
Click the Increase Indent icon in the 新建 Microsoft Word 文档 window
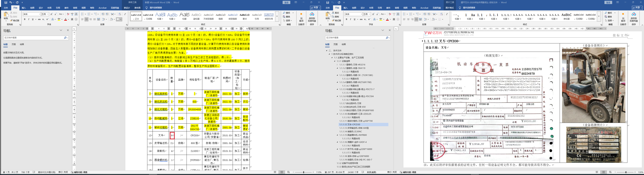107,14
